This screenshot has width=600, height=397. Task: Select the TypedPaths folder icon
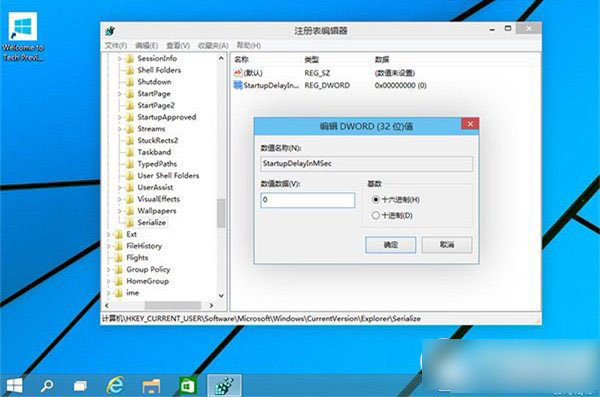tap(130, 164)
